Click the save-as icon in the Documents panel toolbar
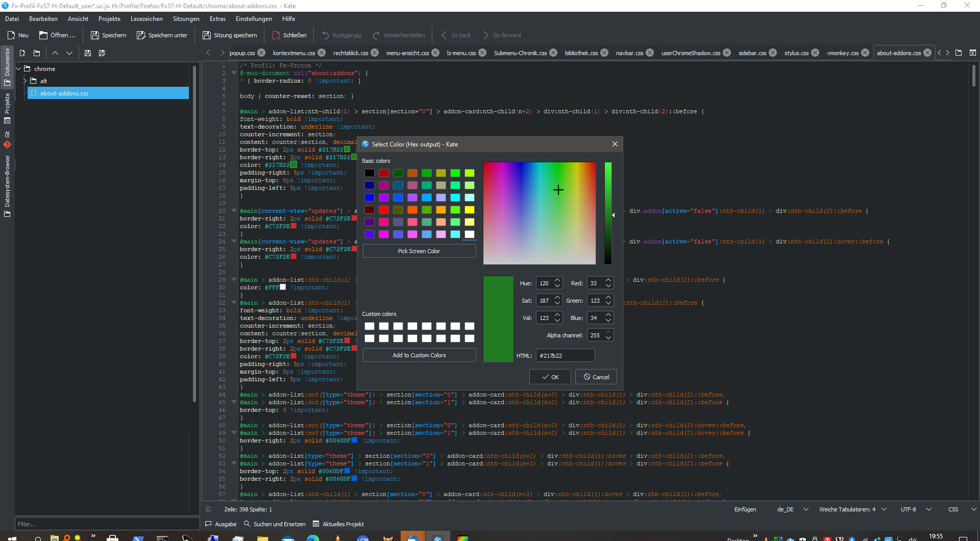This screenshot has width=980, height=541. tap(102, 53)
